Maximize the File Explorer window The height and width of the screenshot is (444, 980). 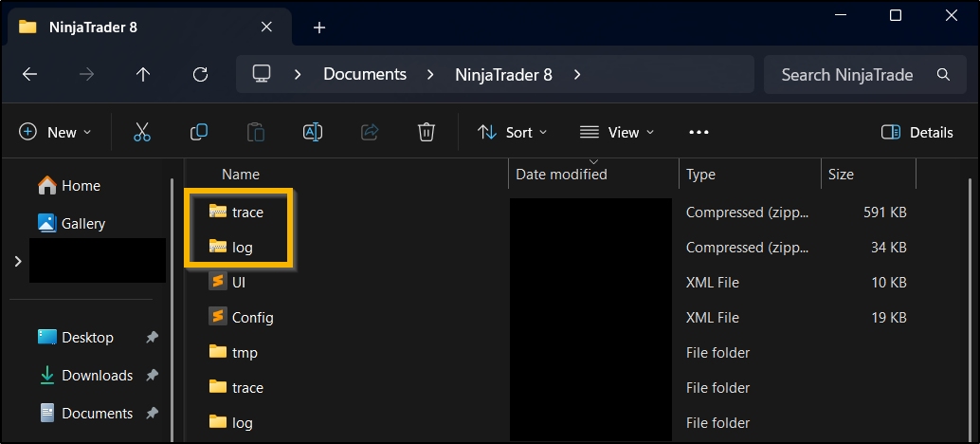pyautogui.click(x=896, y=15)
